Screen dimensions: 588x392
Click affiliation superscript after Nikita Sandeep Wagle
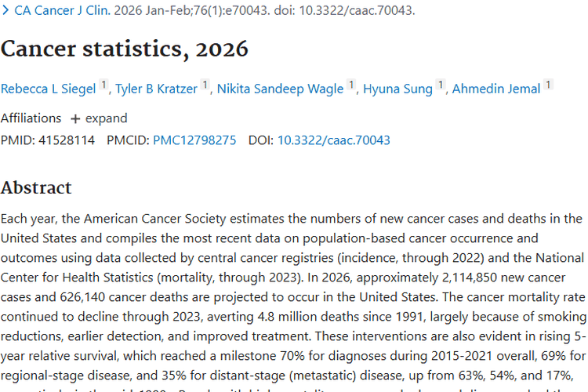[x=351, y=85]
